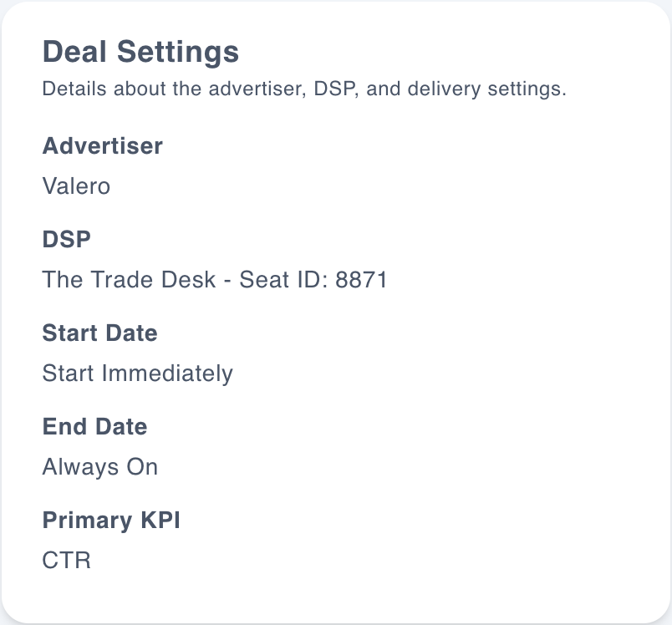Select the Valero advertiser value

click(76, 186)
